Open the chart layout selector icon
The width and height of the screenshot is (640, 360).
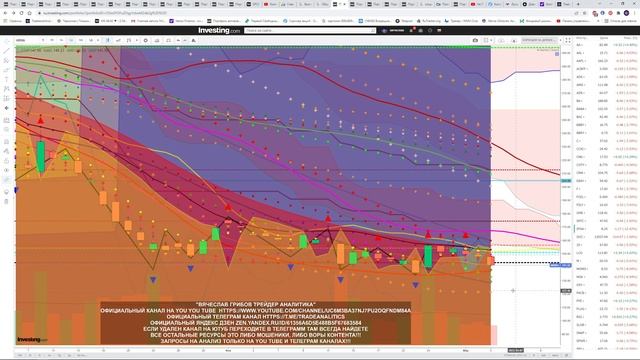click(486, 40)
